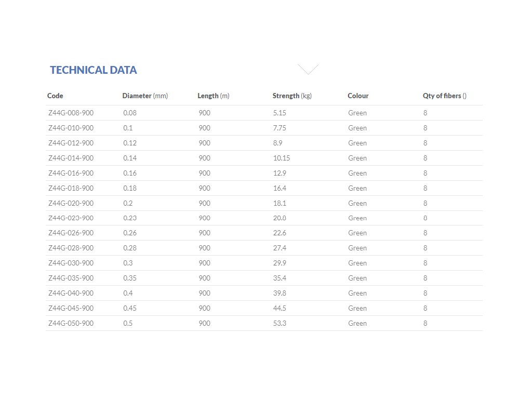The image size is (532, 399).
Task: Click the 0.12 diameter value
Action: pyautogui.click(x=130, y=143)
